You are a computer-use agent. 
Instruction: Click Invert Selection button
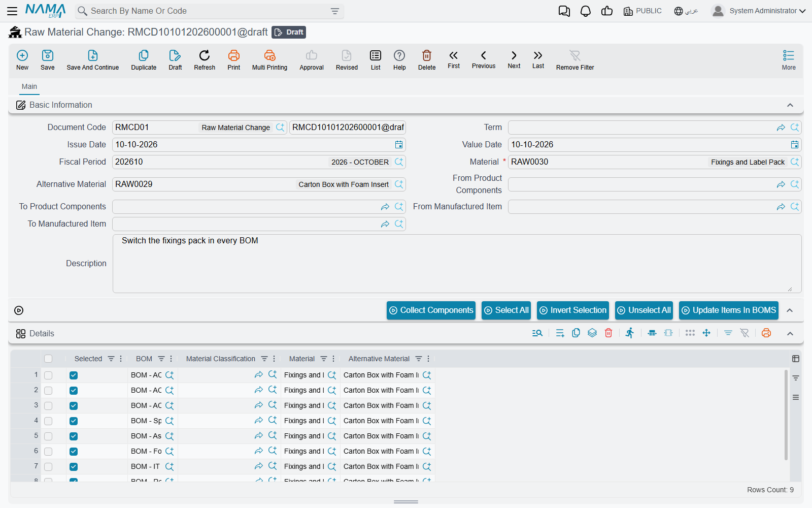pos(573,310)
